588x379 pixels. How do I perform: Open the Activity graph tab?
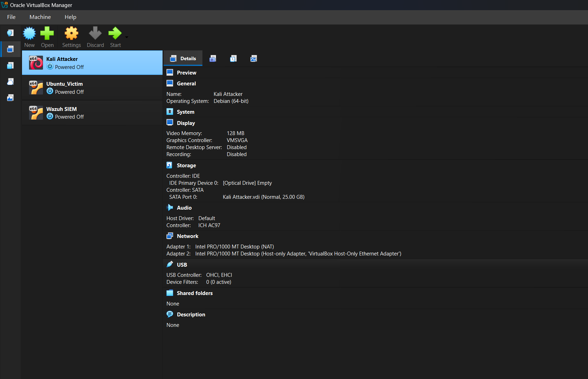tap(254, 58)
